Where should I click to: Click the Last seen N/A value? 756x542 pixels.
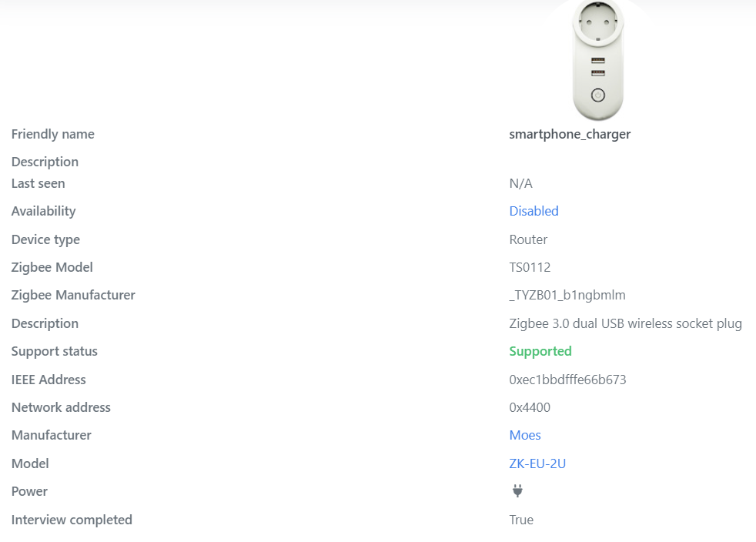(520, 183)
